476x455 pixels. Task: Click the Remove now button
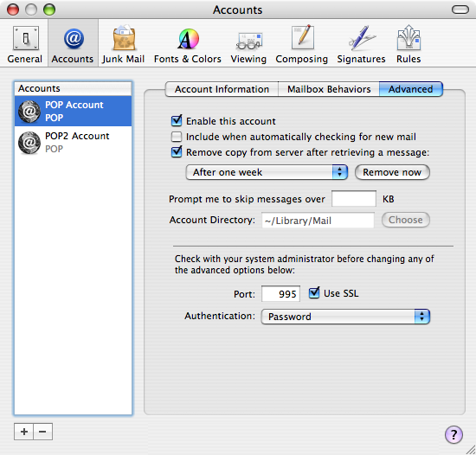392,172
